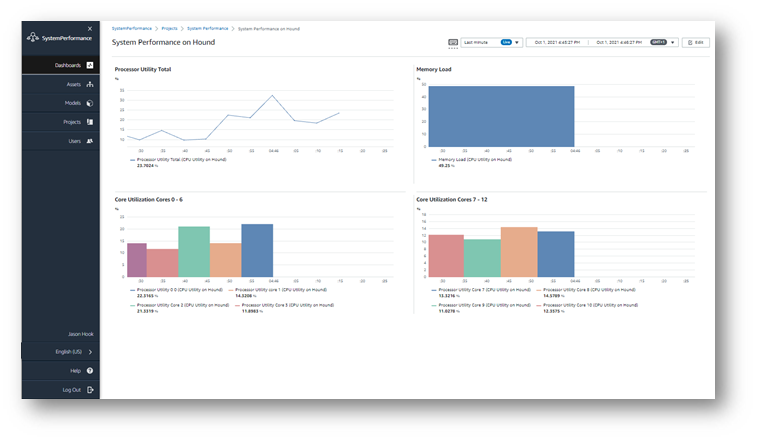
Task: Go to Projects in the breadcrumb
Action: point(167,29)
